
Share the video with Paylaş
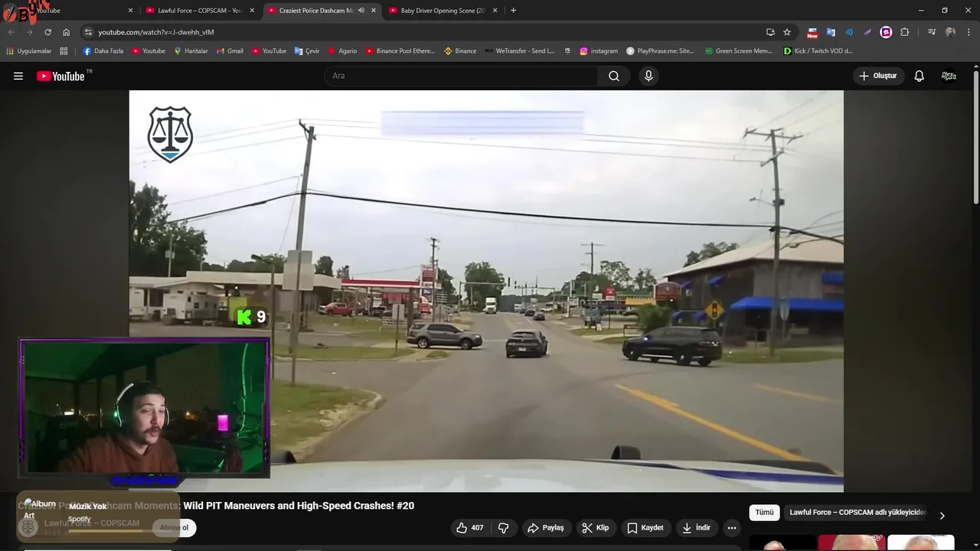coord(546,527)
